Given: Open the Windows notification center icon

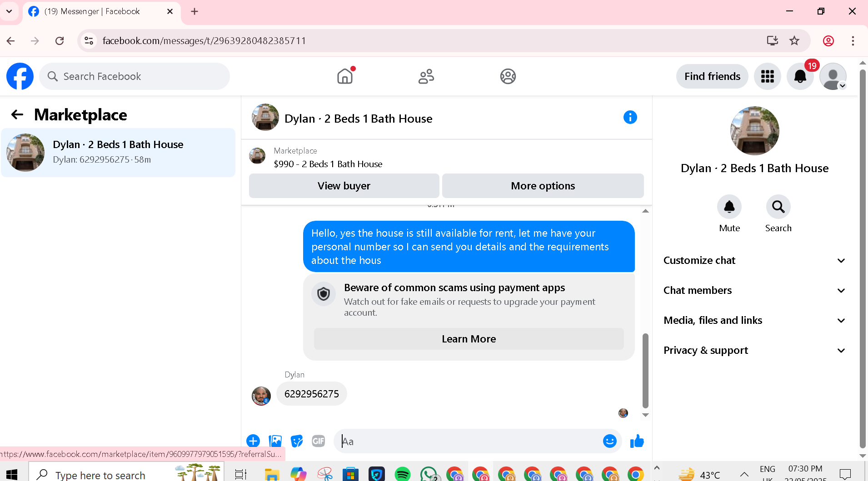Looking at the screenshot, I should (x=845, y=475).
